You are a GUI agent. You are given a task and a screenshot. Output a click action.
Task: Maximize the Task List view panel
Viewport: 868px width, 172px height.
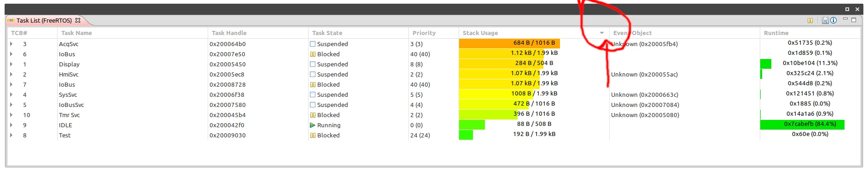[x=854, y=19]
